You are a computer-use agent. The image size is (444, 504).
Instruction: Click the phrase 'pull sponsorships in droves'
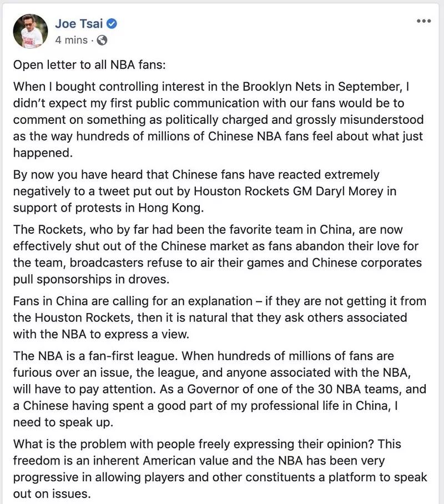pos(91,279)
